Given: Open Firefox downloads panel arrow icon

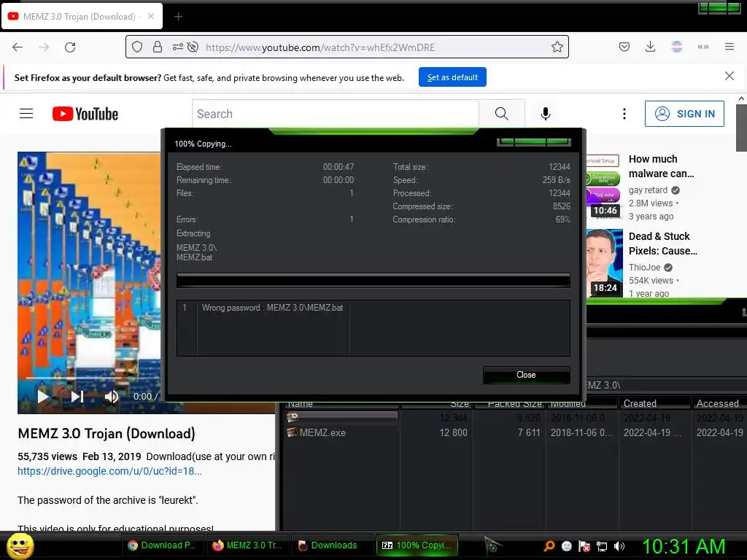Looking at the screenshot, I should click(650, 47).
